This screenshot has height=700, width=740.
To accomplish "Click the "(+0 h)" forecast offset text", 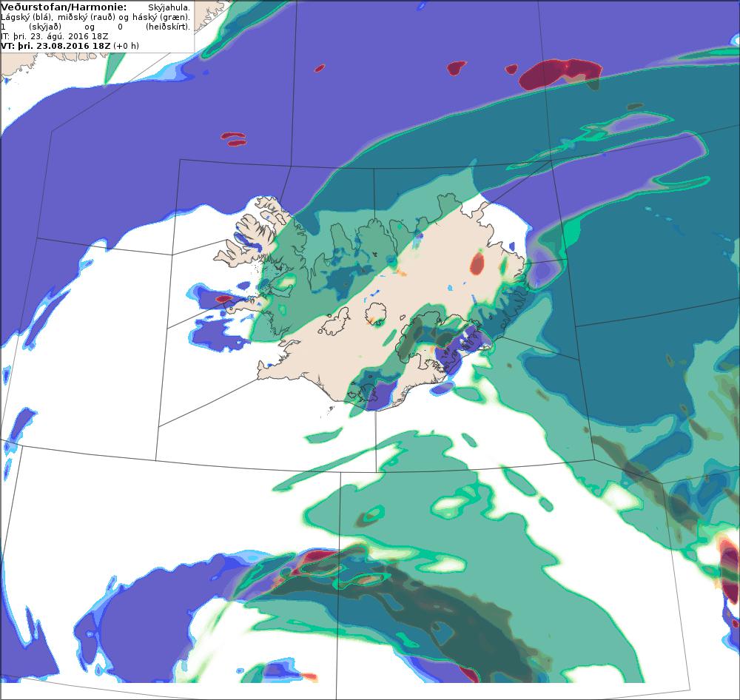I will pos(126,46).
